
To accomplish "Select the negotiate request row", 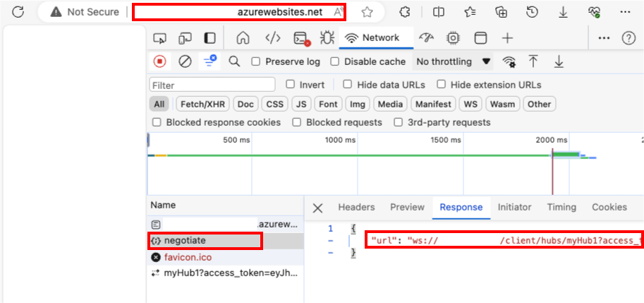I will (x=225, y=241).
